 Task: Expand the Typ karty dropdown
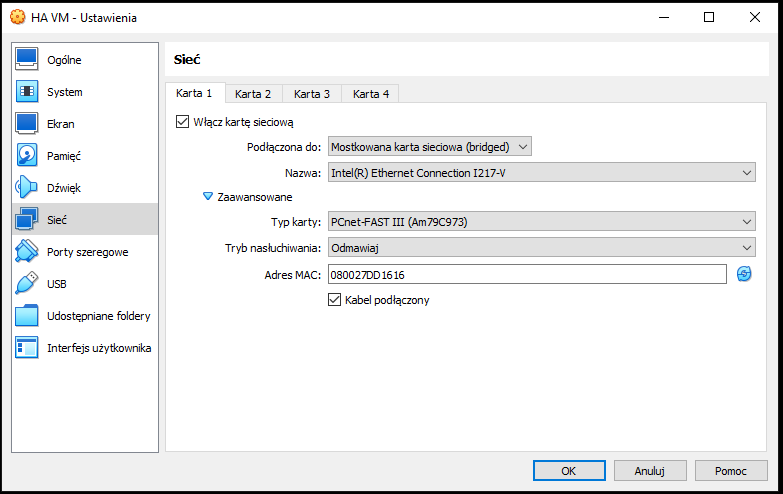tap(541, 221)
